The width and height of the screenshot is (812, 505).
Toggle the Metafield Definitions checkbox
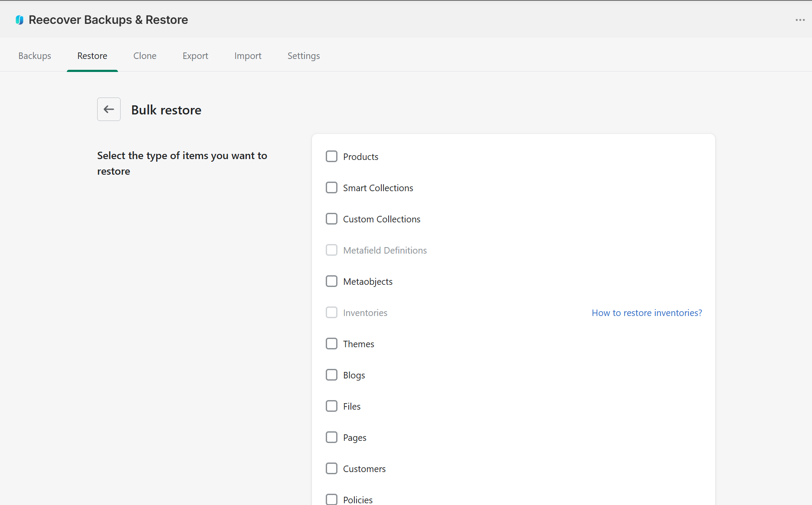331,250
